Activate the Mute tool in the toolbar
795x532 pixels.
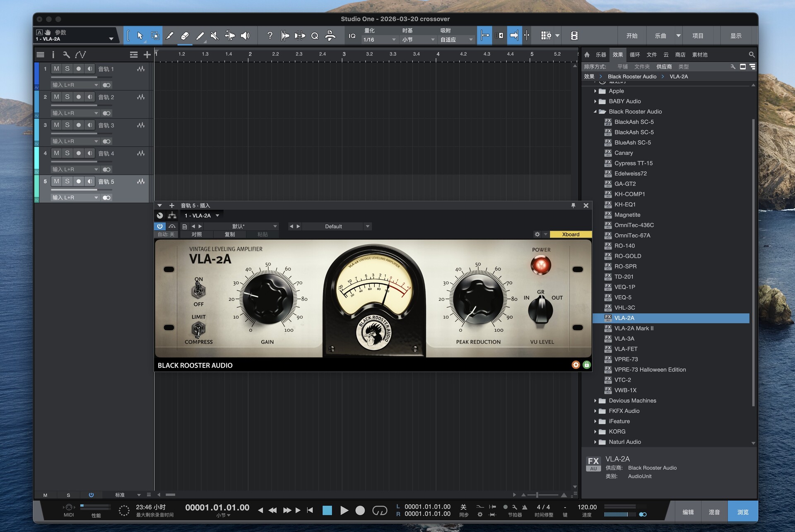coord(214,36)
